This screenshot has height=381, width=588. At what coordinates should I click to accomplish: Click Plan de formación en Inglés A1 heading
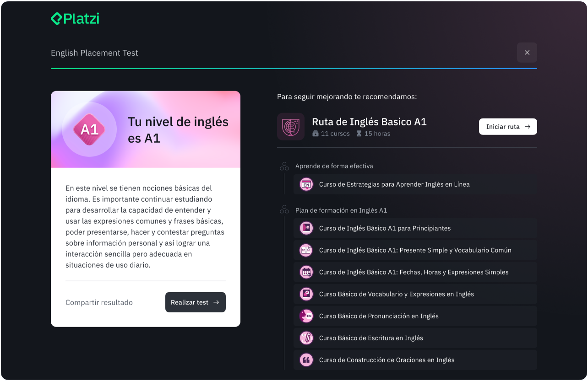pyautogui.click(x=341, y=210)
